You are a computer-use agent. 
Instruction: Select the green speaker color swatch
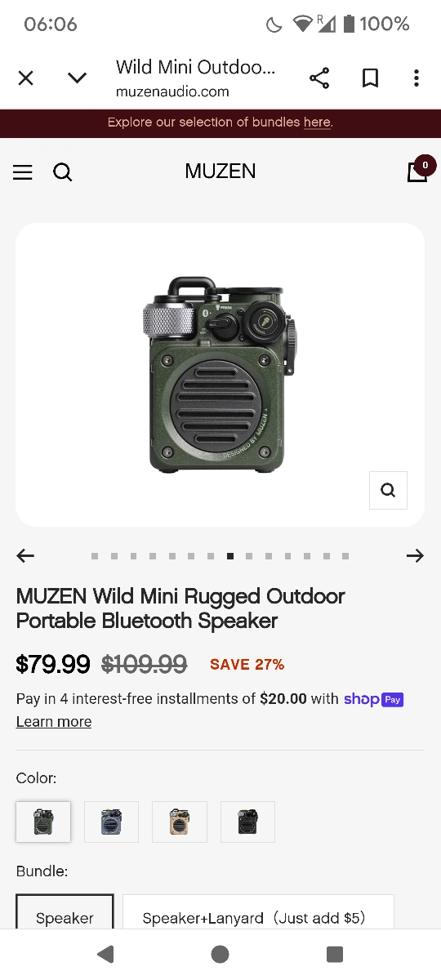tap(43, 822)
